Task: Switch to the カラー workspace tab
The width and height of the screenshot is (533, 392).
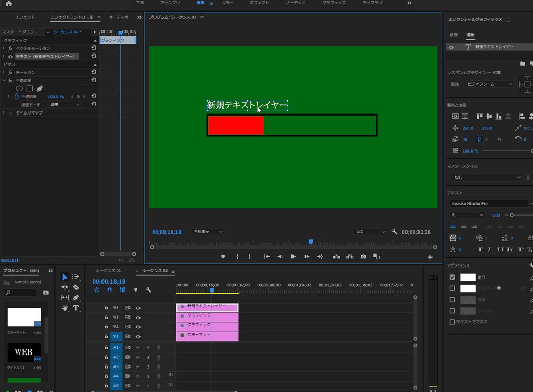Action: point(227,3)
